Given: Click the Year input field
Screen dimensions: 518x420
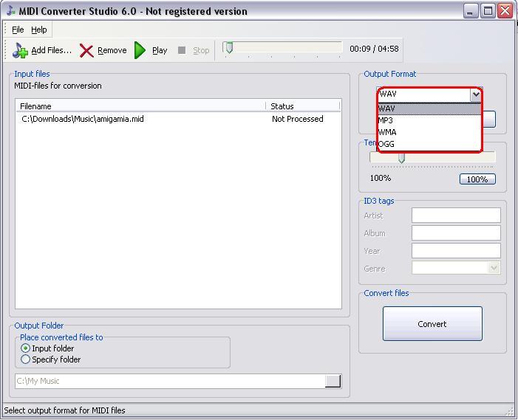Looking at the screenshot, I should (x=456, y=251).
